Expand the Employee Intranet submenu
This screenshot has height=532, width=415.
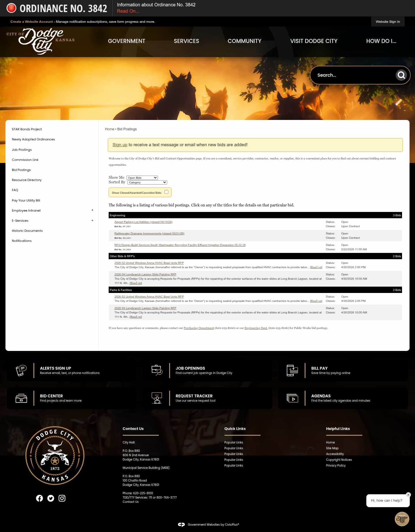tap(92, 210)
